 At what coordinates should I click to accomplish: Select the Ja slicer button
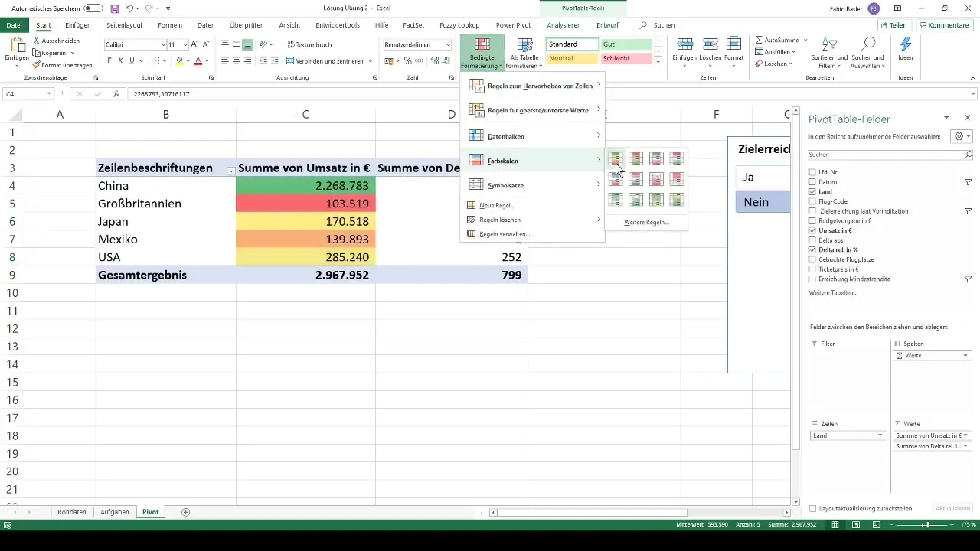(763, 177)
